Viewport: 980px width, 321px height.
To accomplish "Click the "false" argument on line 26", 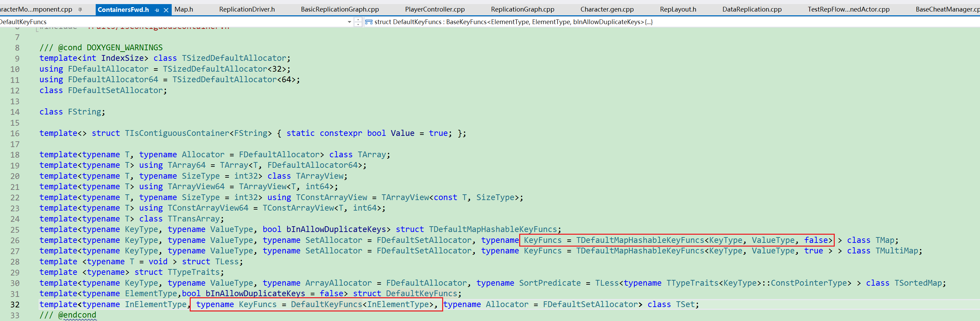I will tap(816, 240).
